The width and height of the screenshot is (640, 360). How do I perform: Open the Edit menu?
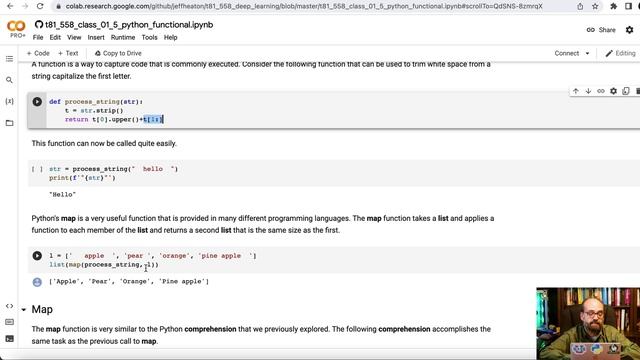click(x=55, y=37)
